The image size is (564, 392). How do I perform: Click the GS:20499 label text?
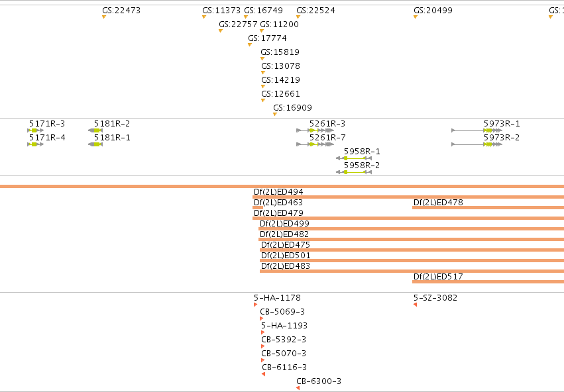coord(433,11)
